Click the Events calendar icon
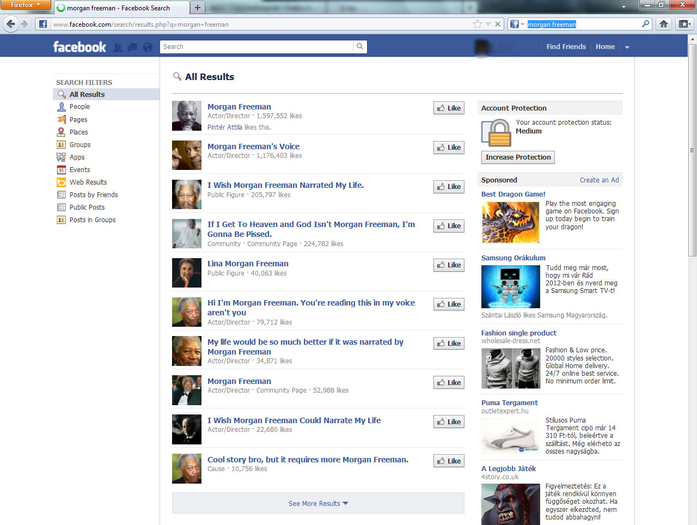 61,169
